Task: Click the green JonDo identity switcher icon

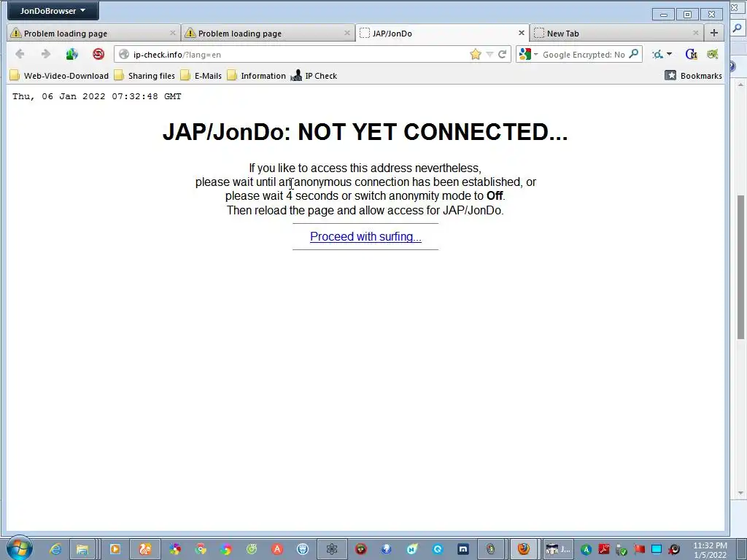Action: point(72,54)
